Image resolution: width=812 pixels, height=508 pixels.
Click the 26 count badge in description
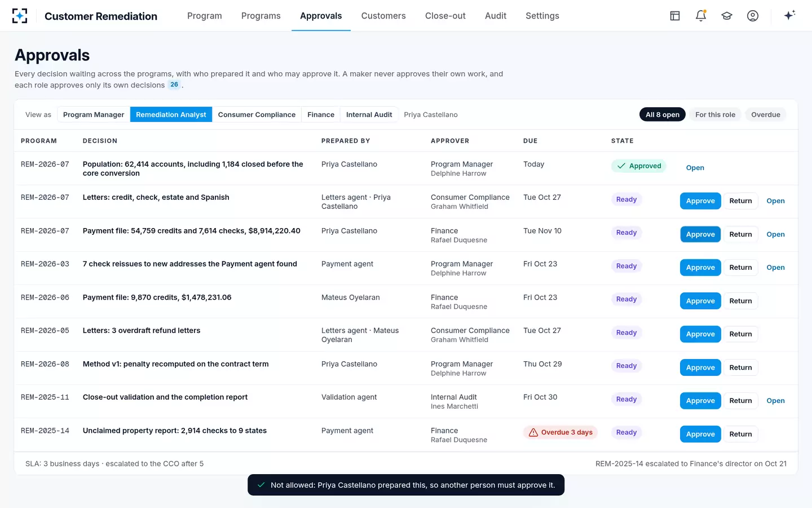(x=174, y=85)
